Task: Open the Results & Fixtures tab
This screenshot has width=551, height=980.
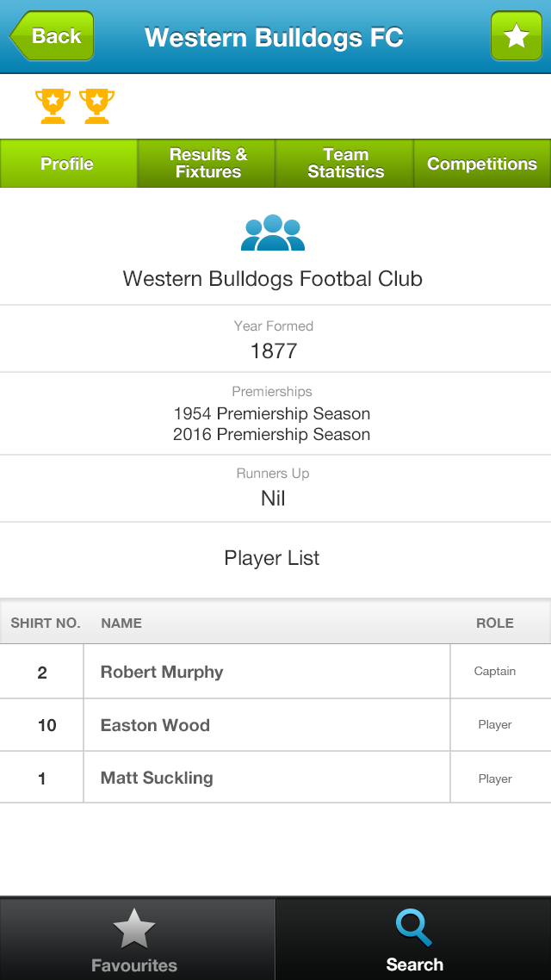Action: pos(207,164)
